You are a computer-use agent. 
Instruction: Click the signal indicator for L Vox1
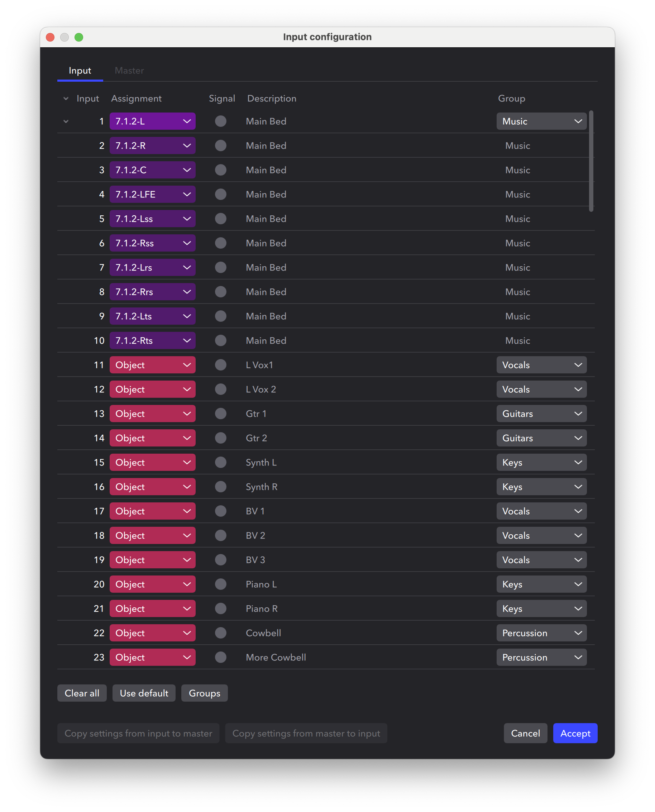[221, 364]
